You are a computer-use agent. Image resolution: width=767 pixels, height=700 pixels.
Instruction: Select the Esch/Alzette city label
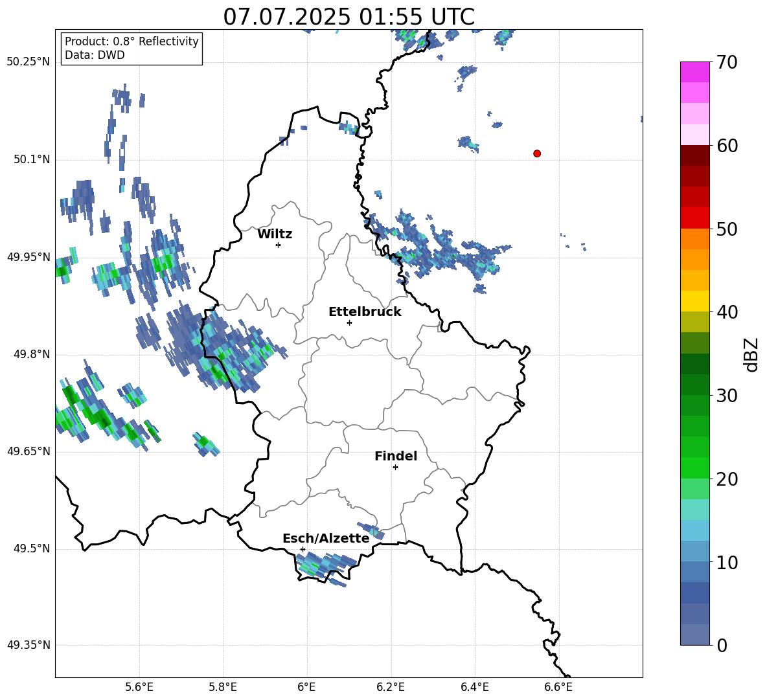pyautogui.click(x=326, y=539)
